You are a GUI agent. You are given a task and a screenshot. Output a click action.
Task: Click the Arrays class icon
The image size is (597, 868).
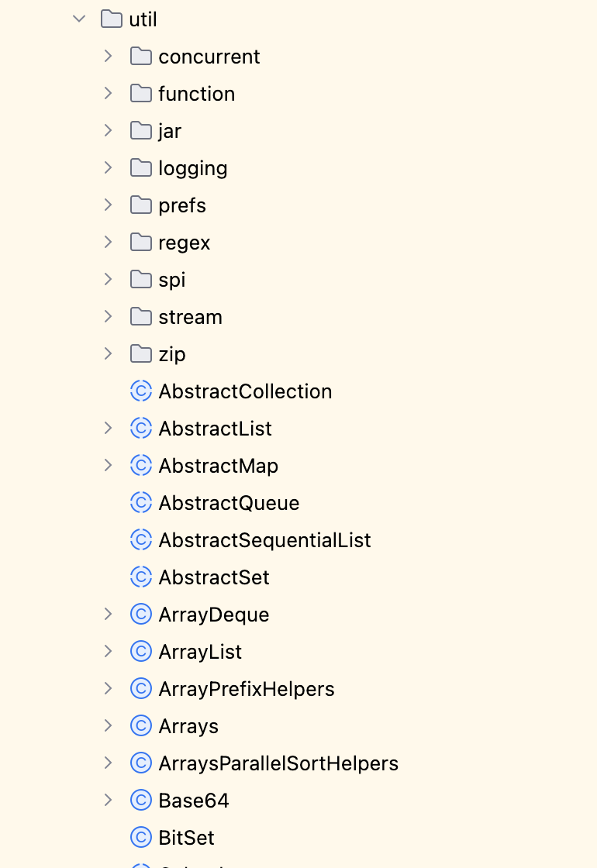point(140,726)
